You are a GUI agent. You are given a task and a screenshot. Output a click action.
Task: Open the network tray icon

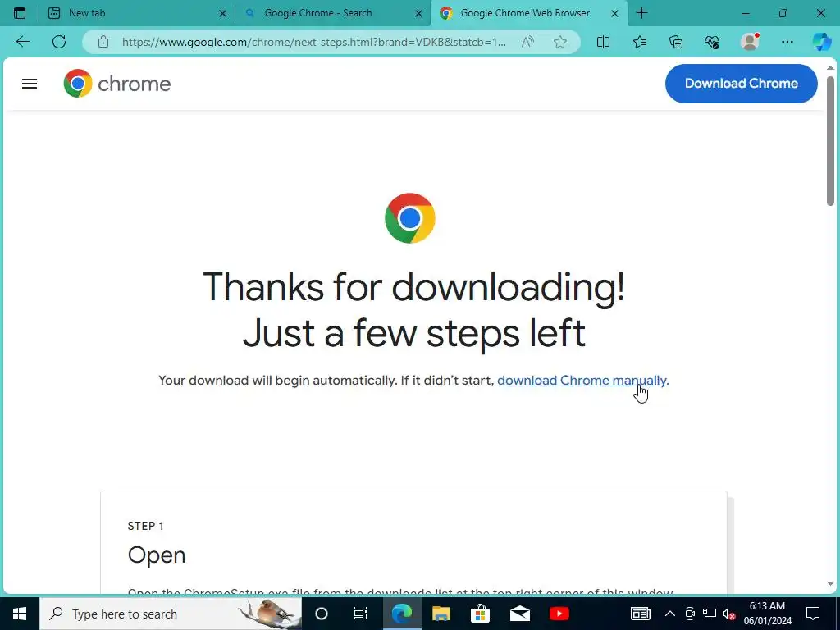click(x=710, y=614)
